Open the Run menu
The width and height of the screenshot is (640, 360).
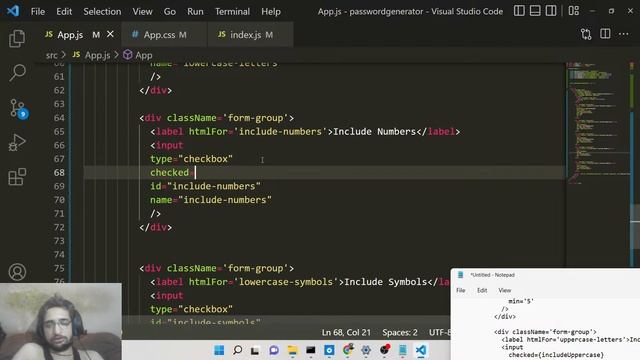point(195,11)
